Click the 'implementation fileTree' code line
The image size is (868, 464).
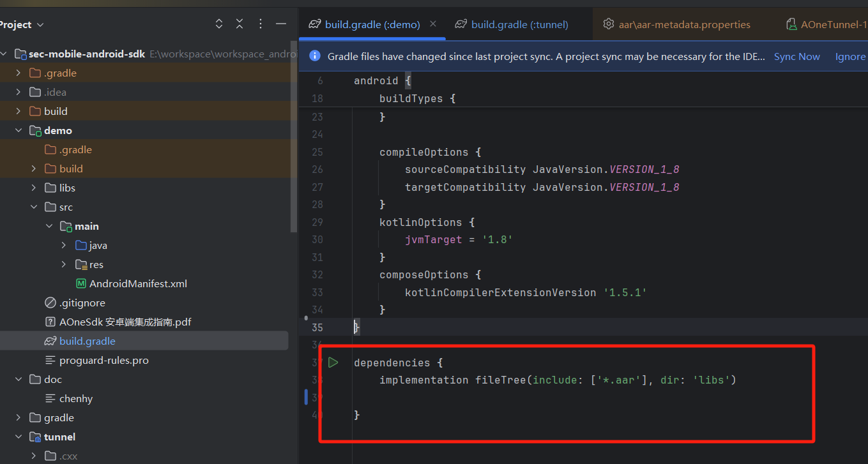tap(558, 380)
